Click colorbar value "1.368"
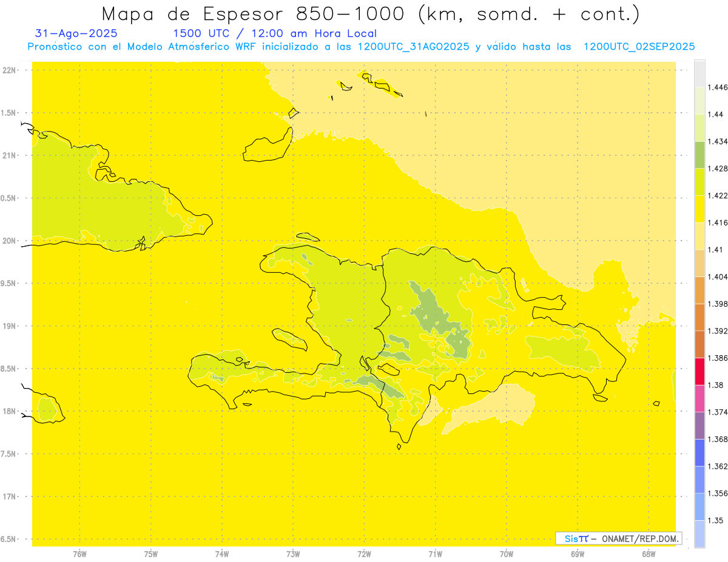 tap(718, 439)
